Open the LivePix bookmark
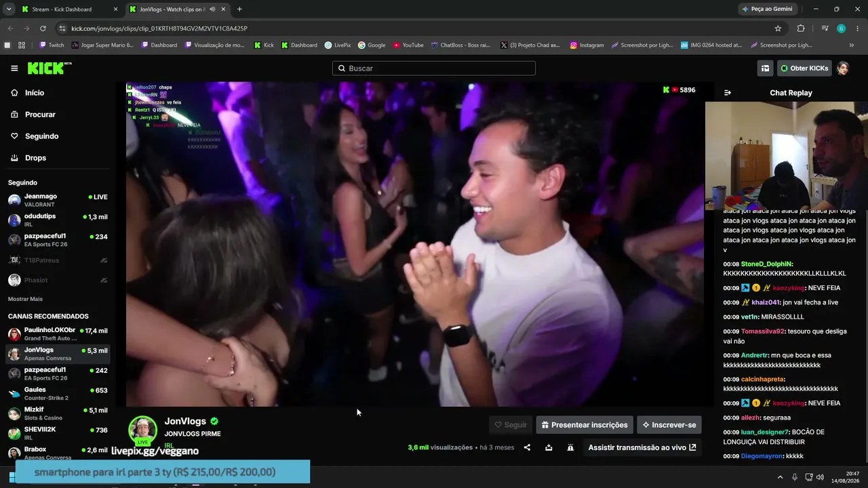 [x=338, y=45]
